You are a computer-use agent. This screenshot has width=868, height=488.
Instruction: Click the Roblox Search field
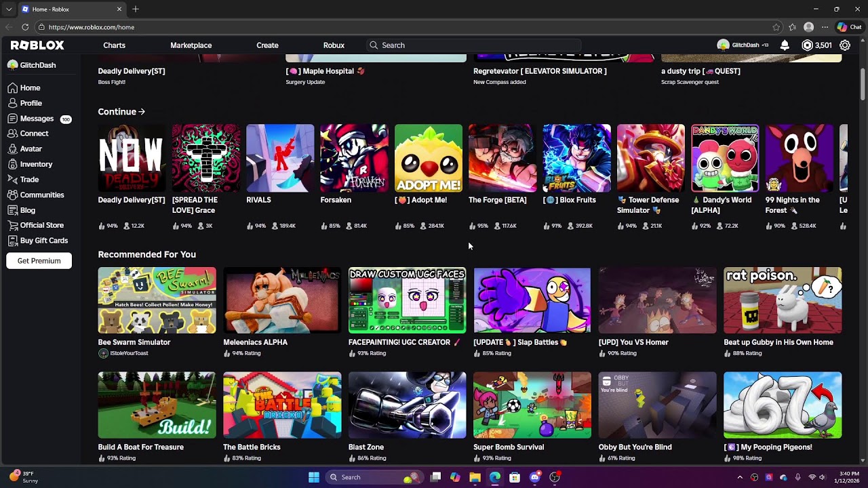pos(473,45)
